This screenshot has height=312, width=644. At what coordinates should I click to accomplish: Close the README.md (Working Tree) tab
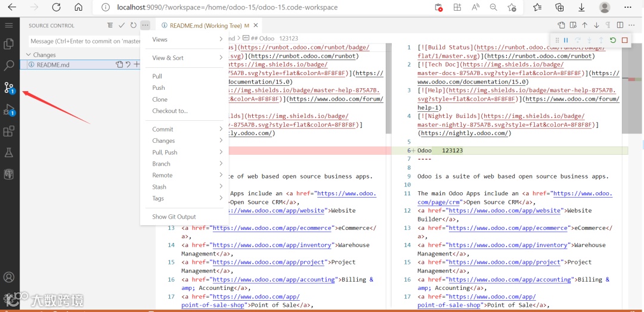(256, 26)
